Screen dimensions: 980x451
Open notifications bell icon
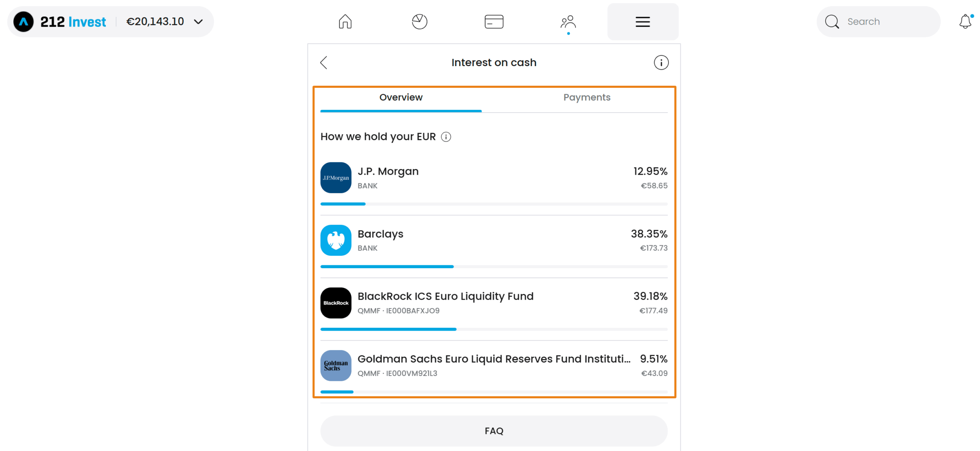click(x=965, y=22)
